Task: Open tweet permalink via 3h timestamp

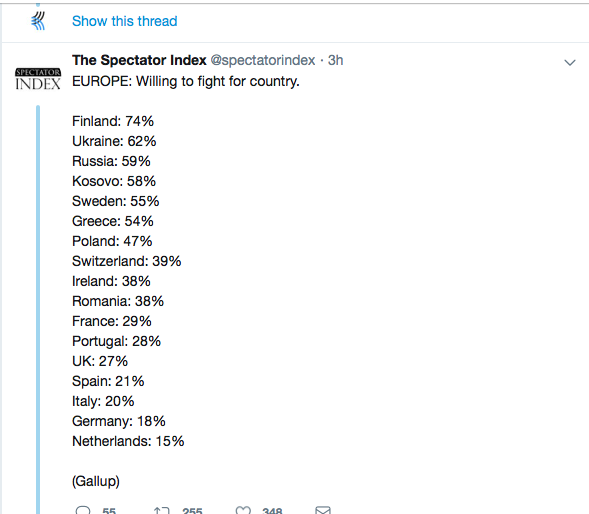Action: point(335,60)
